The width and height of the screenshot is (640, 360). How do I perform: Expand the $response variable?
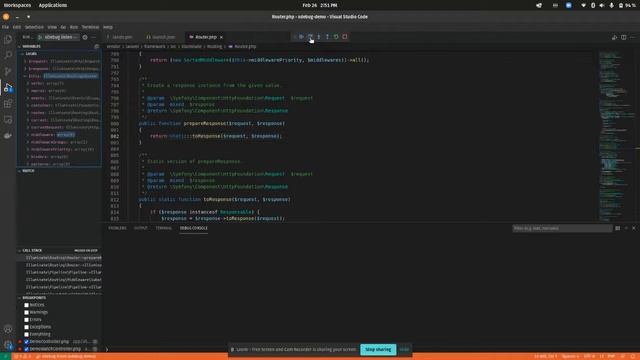pyautogui.click(x=25, y=69)
